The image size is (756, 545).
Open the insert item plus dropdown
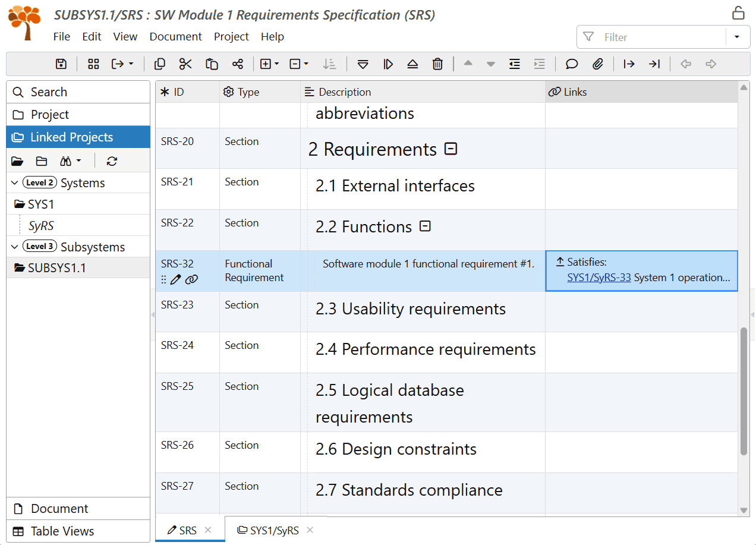(x=269, y=64)
